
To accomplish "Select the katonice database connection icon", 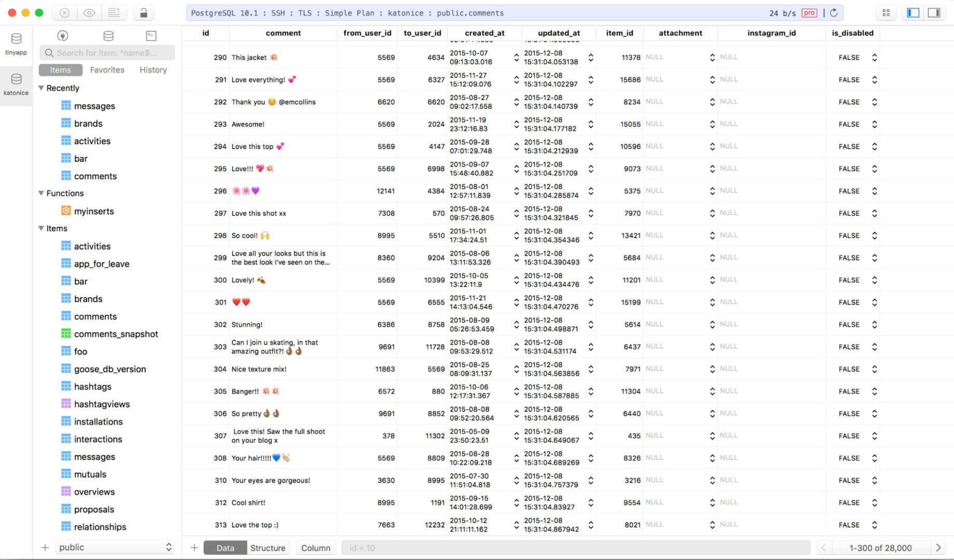I will coord(16,84).
